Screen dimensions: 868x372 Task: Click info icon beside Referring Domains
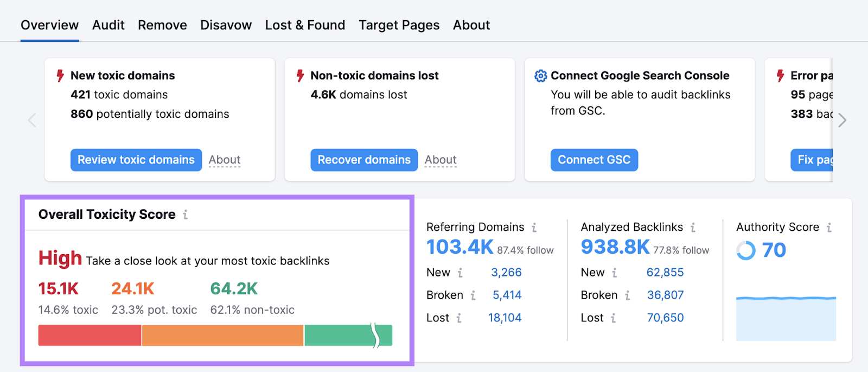coord(534,228)
